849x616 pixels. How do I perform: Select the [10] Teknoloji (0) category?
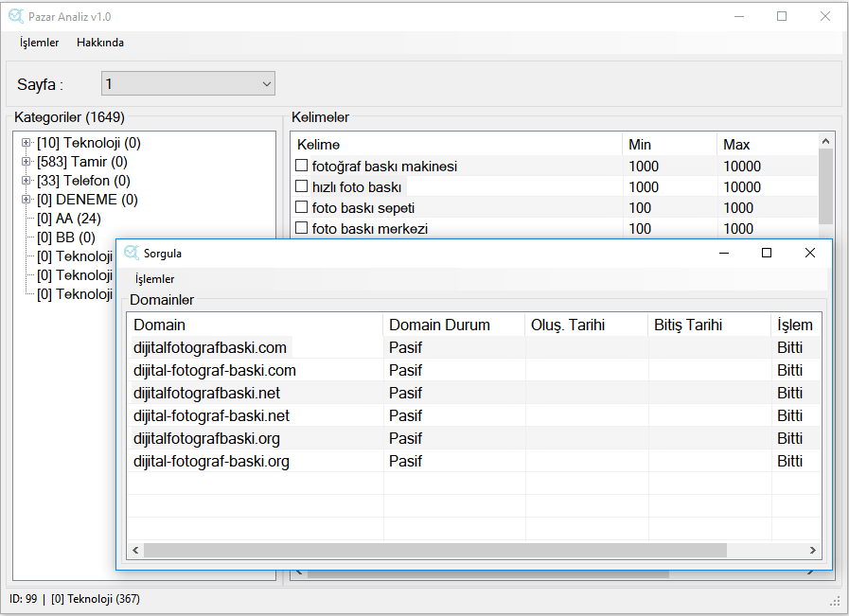[89, 143]
